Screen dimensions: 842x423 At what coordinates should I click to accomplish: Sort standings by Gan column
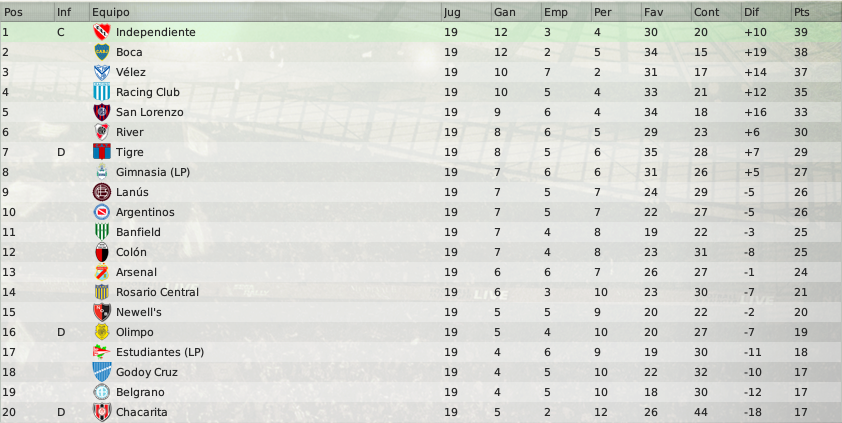point(516,12)
